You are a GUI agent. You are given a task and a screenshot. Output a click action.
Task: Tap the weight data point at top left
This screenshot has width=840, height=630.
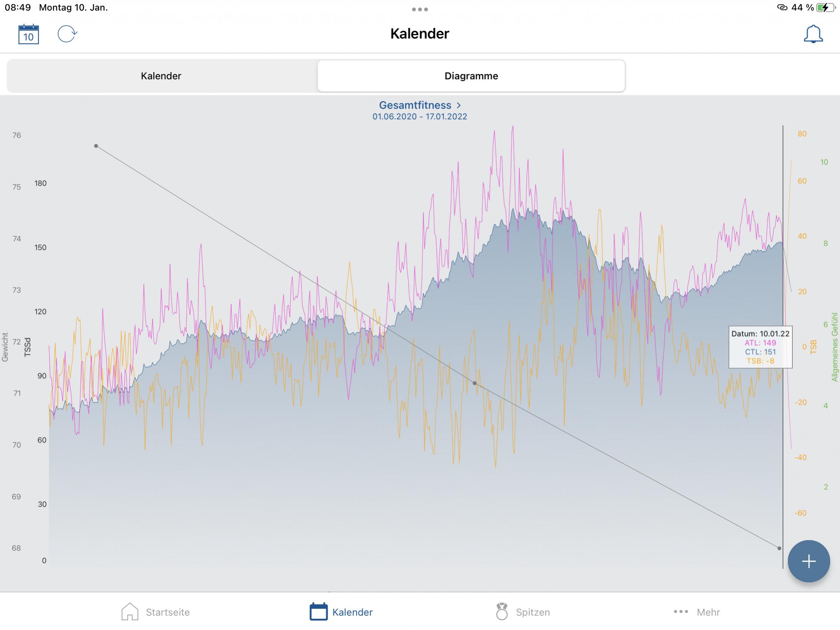pos(96,146)
